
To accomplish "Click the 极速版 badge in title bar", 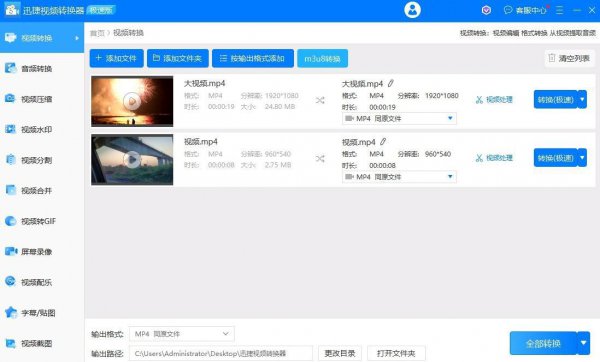I will pyautogui.click(x=101, y=10).
